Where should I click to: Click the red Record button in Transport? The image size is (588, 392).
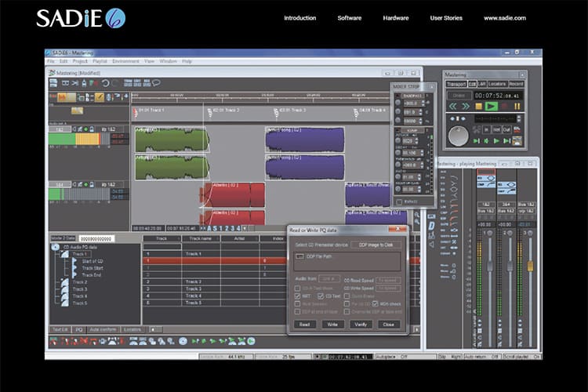[505, 107]
